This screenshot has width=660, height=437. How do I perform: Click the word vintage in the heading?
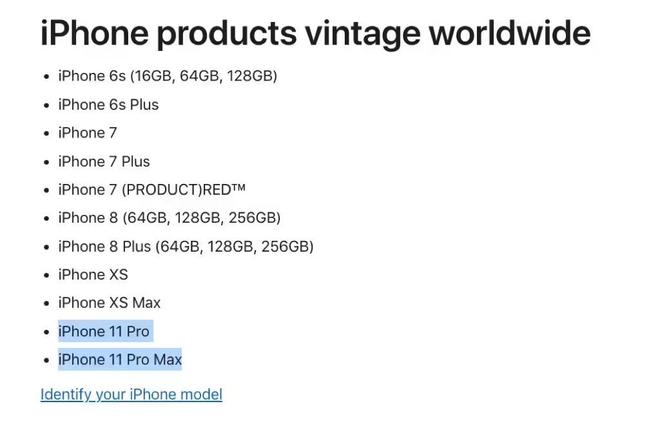[x=362, y=35]
